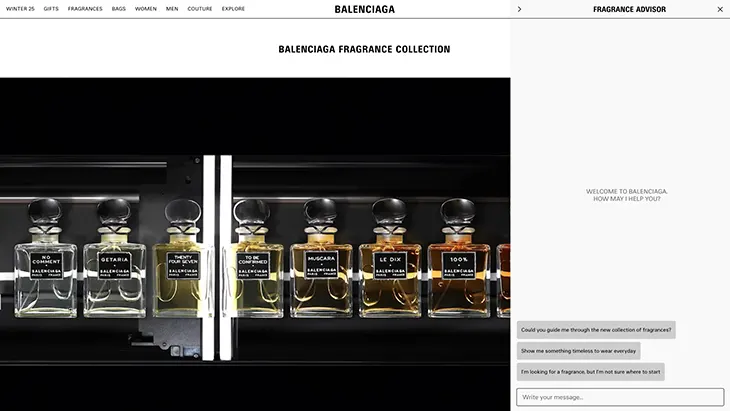Select the Muscara perfume bottle
Image resolution: width=730 pixels, height=411 pixels.
point(321,259)
